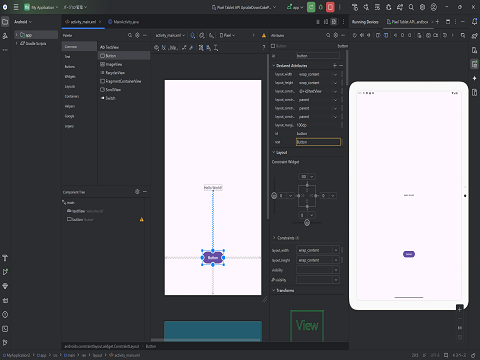
Task: Open IDE settings gear in top toolbar
Action: click(422, 7)
